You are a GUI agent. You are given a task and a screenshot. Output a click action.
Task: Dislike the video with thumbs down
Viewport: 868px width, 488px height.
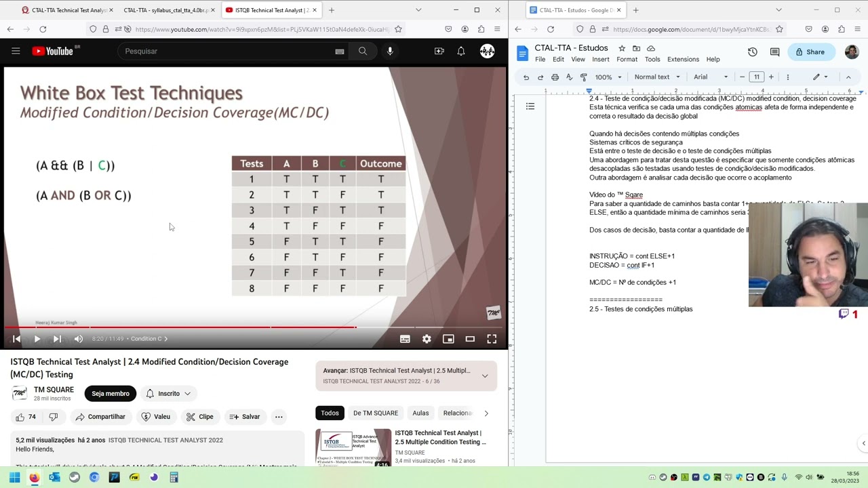coord(53,417)
